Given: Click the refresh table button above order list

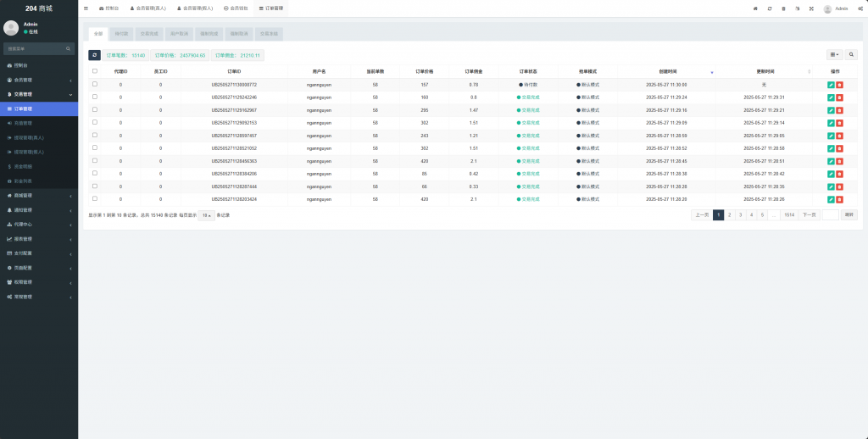Looking at the screenshot, I should 94,55.
